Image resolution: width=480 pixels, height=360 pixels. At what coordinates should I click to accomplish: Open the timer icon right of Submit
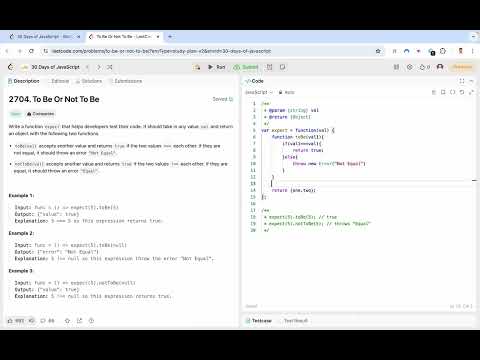269,67
